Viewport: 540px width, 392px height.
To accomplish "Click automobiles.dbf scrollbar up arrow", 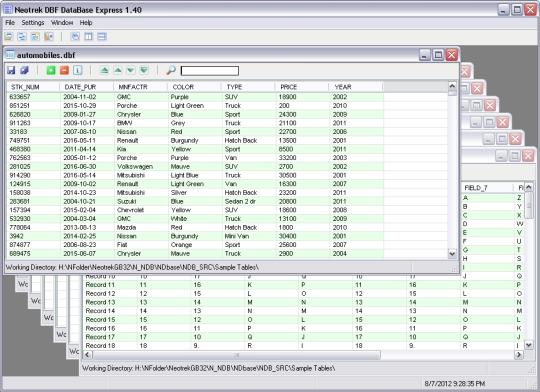I will (452, 86).
